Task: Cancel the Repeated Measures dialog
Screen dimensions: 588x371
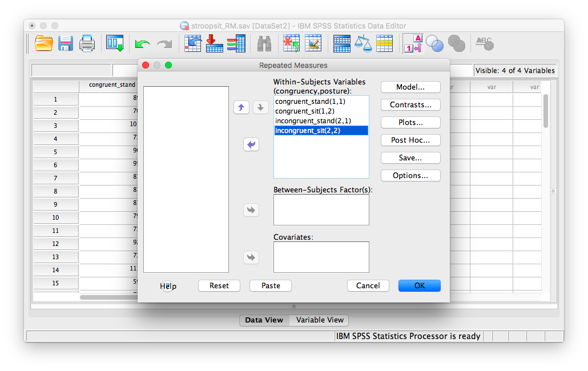Action: pyautogui.click(x=368, y=285)
